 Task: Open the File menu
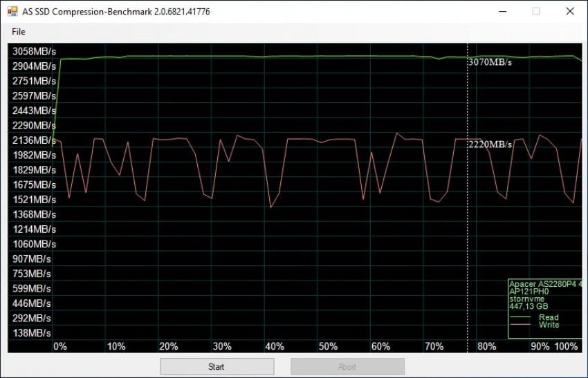point(19,32)
